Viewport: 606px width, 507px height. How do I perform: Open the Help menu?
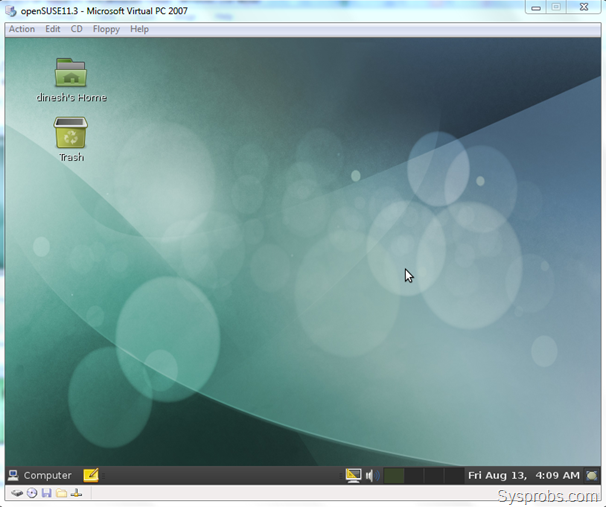[140, 29]
